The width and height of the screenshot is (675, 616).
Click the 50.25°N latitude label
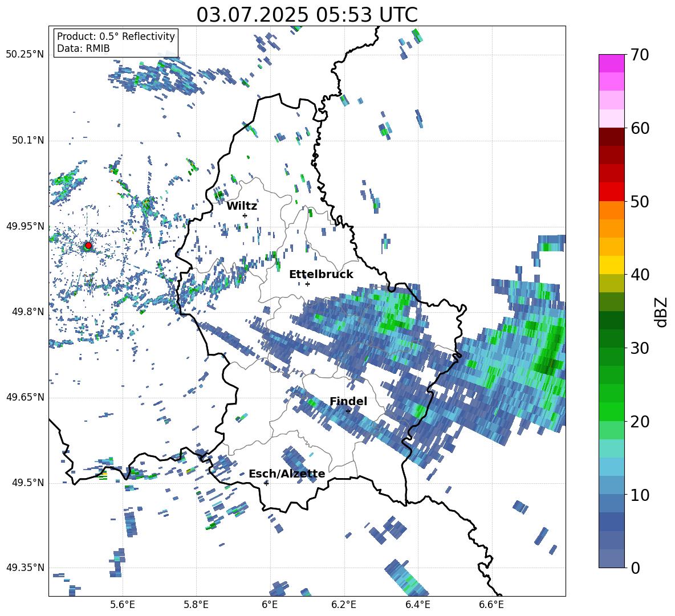tap(25, 55)
